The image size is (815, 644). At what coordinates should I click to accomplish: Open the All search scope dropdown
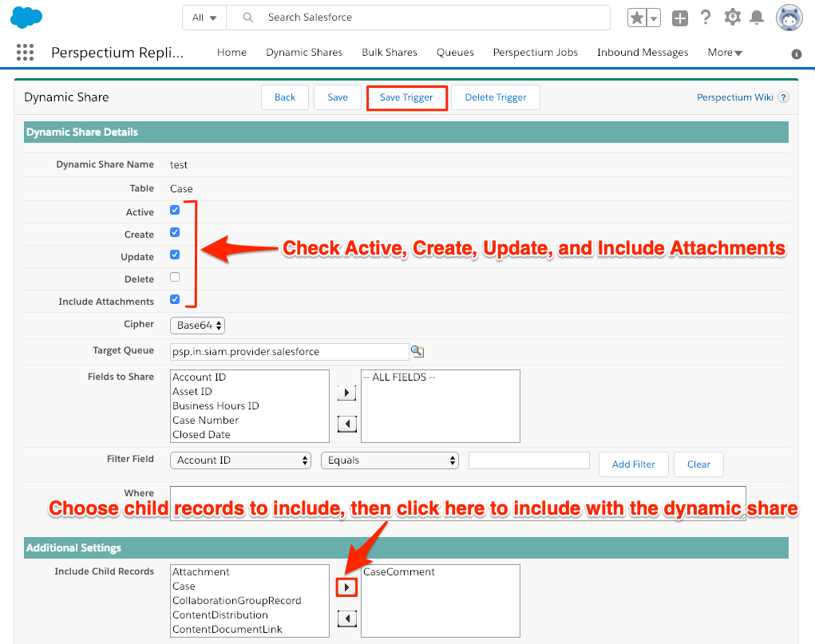click(x=204, y=18)
